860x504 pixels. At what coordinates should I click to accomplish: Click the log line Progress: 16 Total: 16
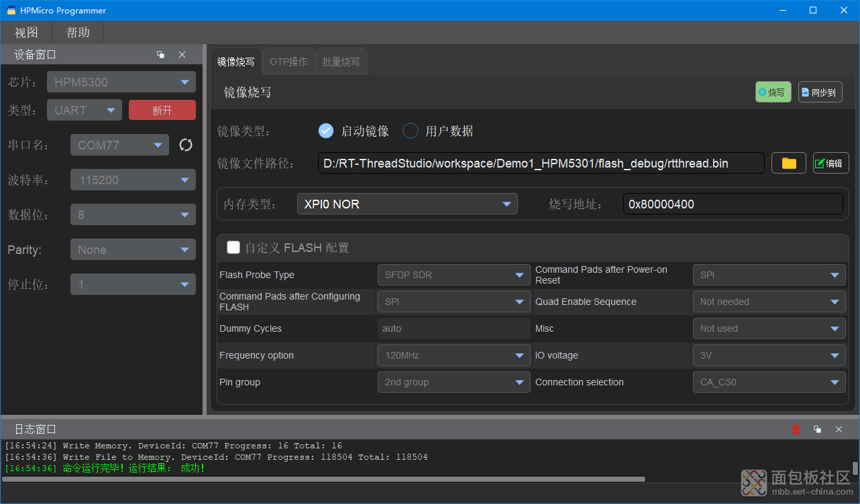[x=173, y=446]
